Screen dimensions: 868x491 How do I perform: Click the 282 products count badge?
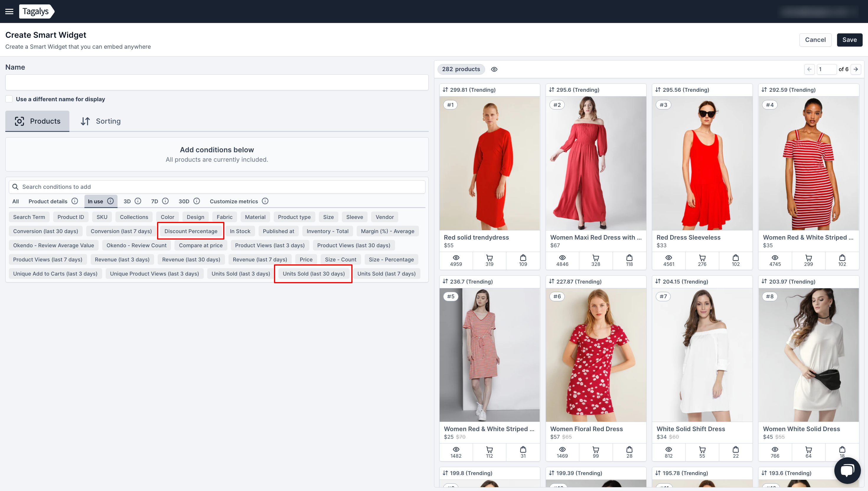(461, 69)
